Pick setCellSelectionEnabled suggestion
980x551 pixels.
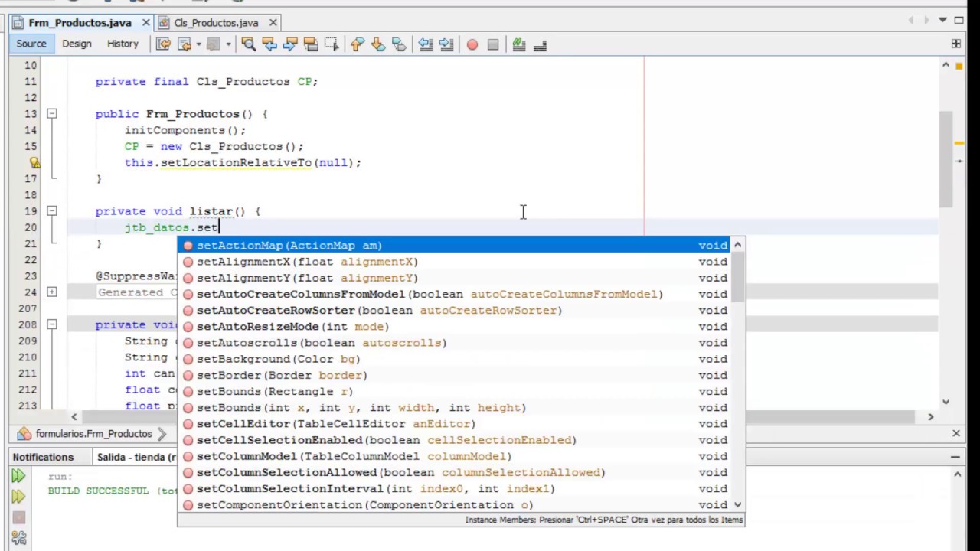tap(453, 440)
